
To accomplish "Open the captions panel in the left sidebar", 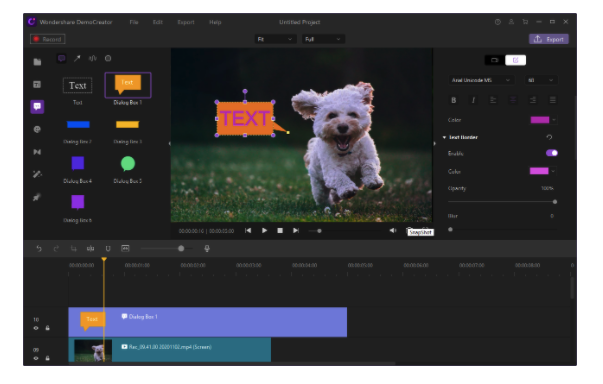I will tap(37, 84).
